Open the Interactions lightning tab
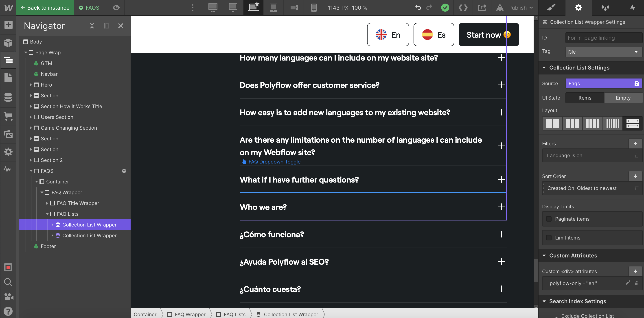 pyautogui.click(x=632, y=7)
